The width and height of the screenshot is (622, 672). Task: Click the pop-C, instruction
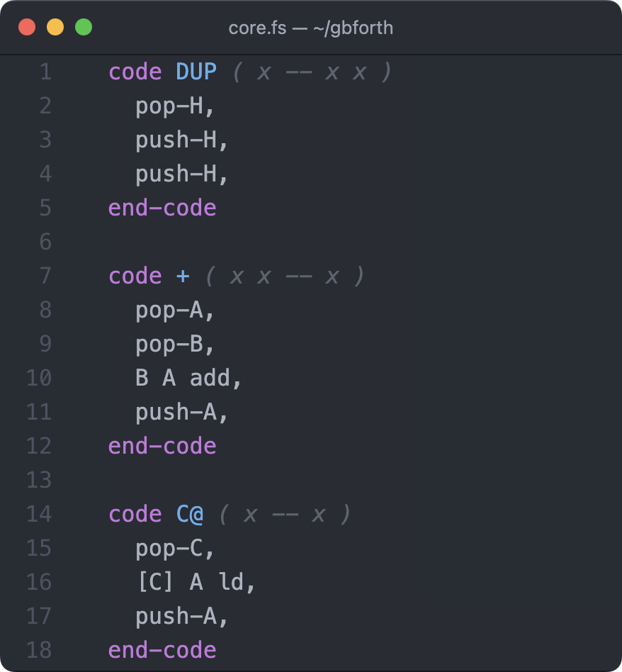point(175,548)
